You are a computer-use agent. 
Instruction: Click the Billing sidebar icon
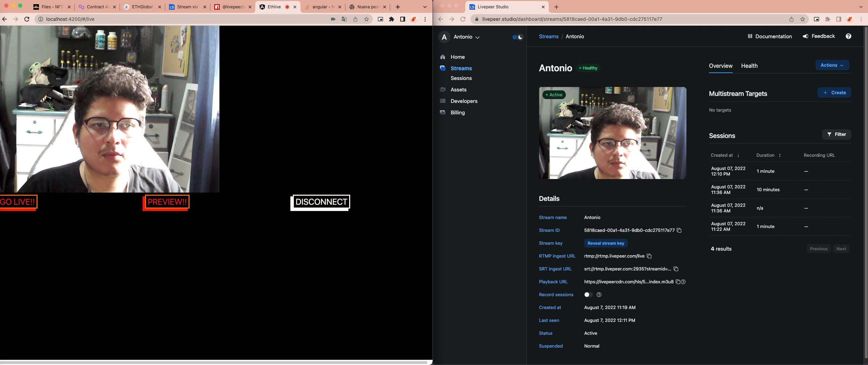[x=443, y=113]
